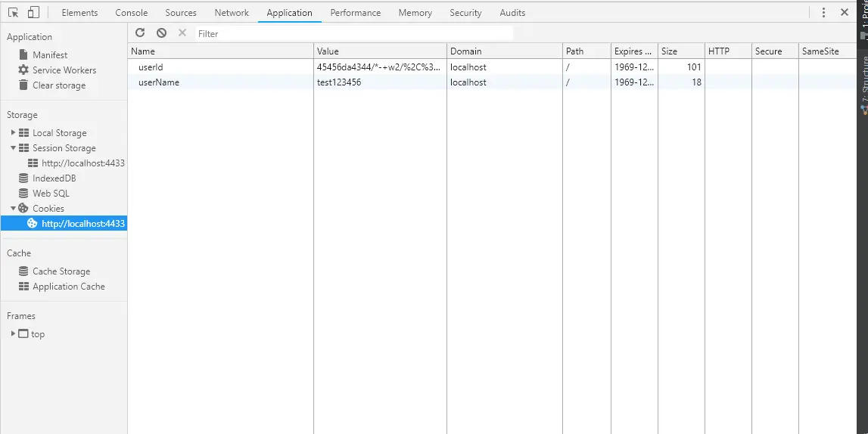
Task: Open Clear storage in the sidebar
Action: (x=59, y=85)
